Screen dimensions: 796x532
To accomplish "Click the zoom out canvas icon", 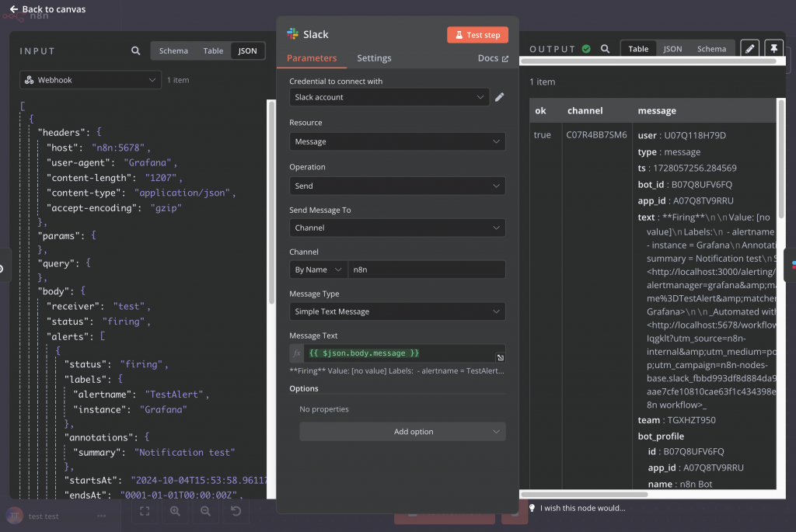I will point(205,511).
